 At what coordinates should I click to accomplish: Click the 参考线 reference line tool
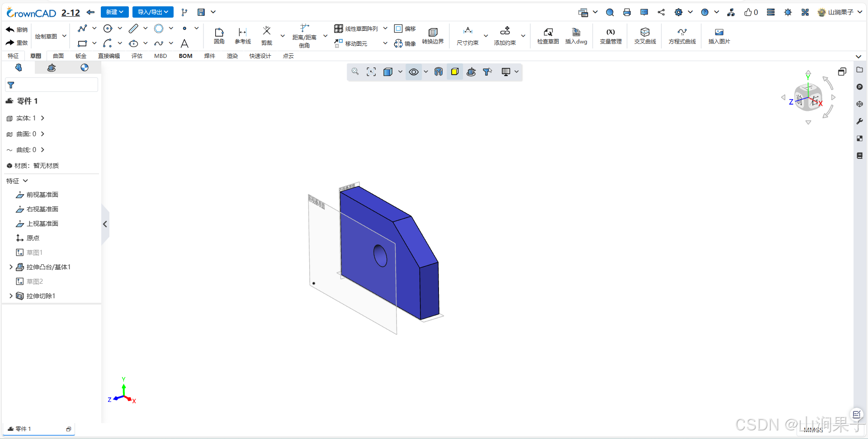point(243,36)
